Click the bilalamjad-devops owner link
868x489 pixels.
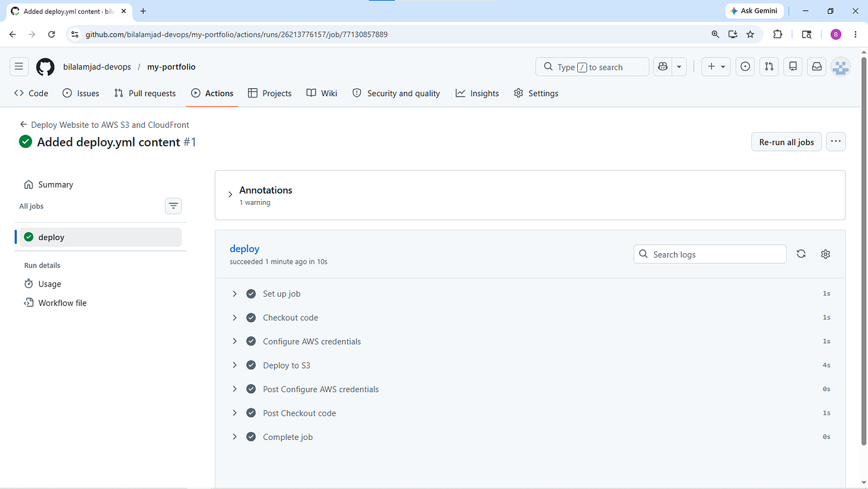click(97, 67)
